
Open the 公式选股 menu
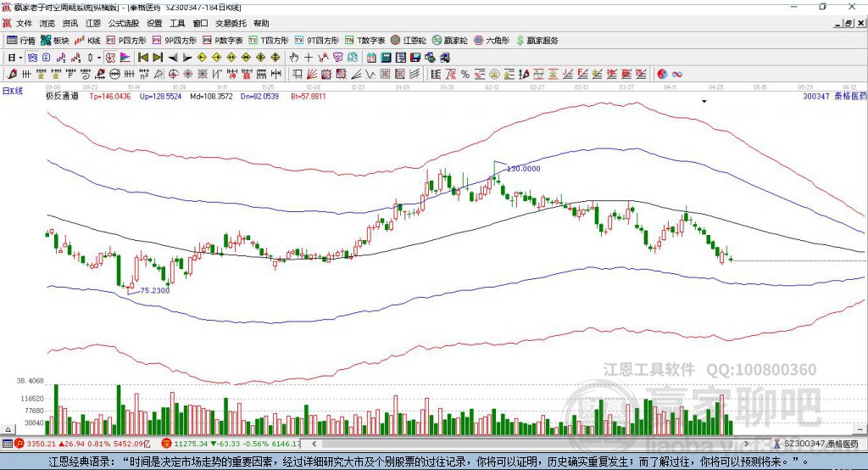pyautogui.click(x=124, y=23)
